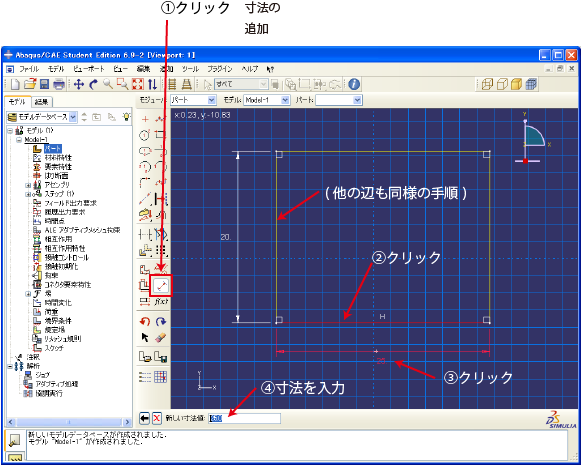Select スケッチ item in model tree
This screenshot has height=466, width=581.
point(54,348)
